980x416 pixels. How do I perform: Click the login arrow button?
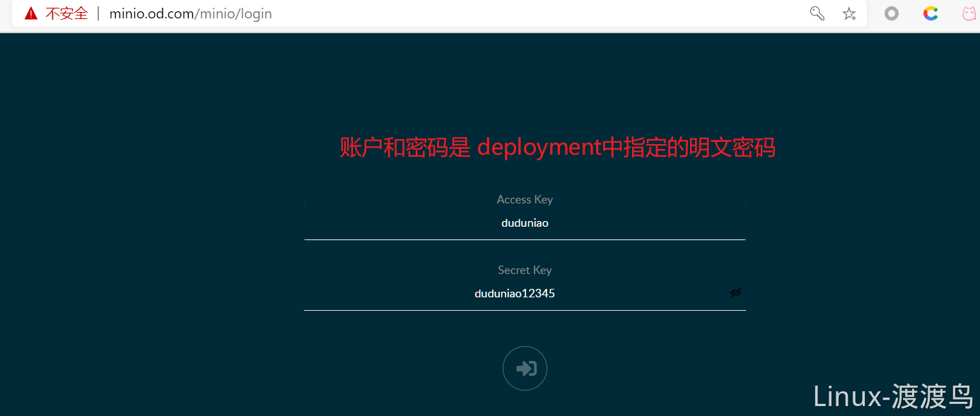point(525,368)
